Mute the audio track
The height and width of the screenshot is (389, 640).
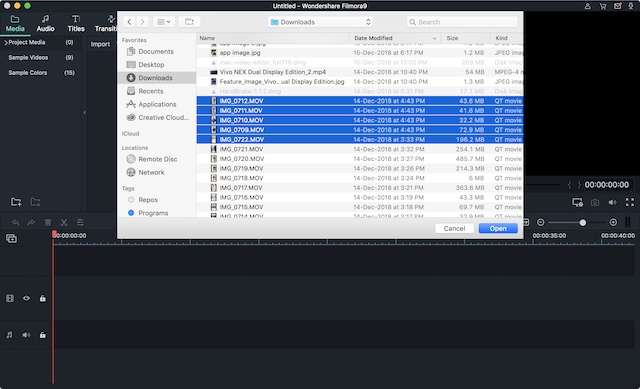click(26, 335)
